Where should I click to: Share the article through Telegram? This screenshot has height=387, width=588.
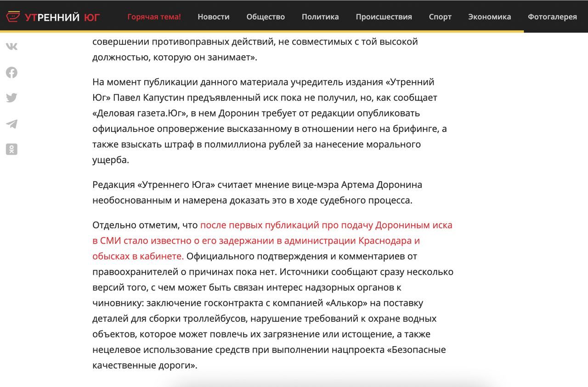tap(11, 124)
